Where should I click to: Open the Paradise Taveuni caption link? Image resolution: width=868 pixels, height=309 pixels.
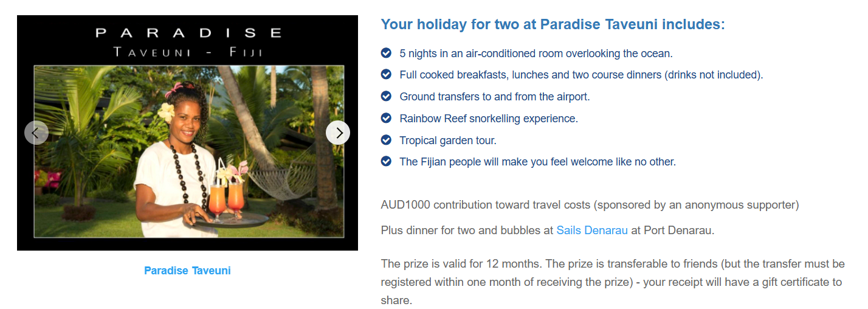[187, 271]
